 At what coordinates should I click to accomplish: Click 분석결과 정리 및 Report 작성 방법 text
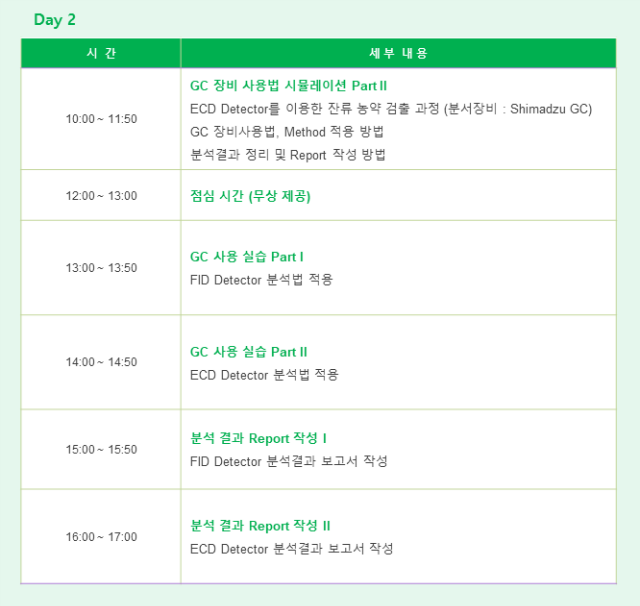(287, 155)
